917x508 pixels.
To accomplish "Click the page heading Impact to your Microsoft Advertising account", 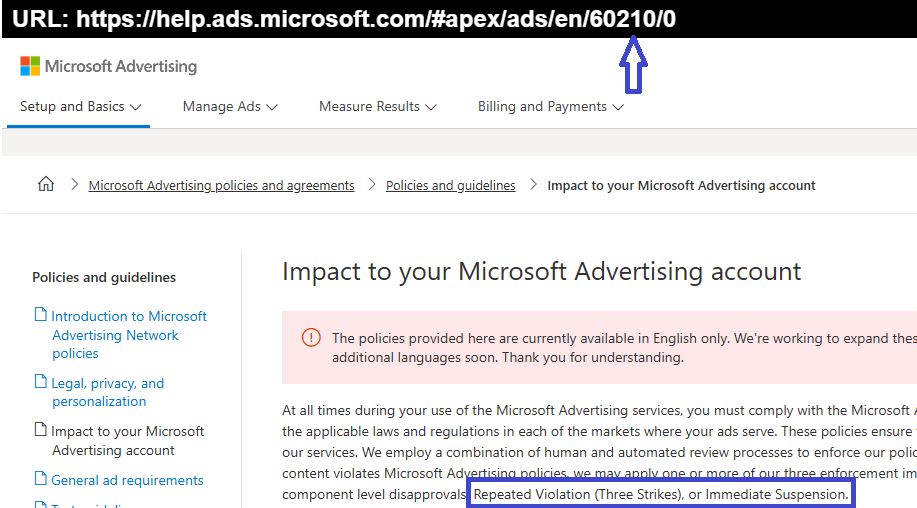I will [542, 272].
